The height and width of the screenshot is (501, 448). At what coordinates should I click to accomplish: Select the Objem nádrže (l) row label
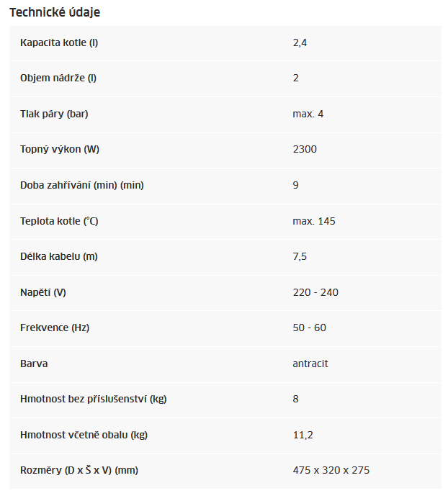pos(58,78)
